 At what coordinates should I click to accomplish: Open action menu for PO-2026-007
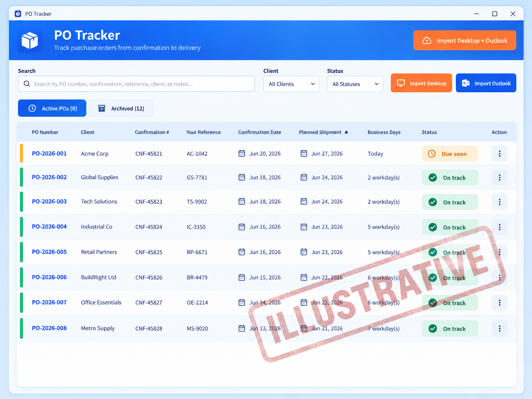(x=499, y=303)
